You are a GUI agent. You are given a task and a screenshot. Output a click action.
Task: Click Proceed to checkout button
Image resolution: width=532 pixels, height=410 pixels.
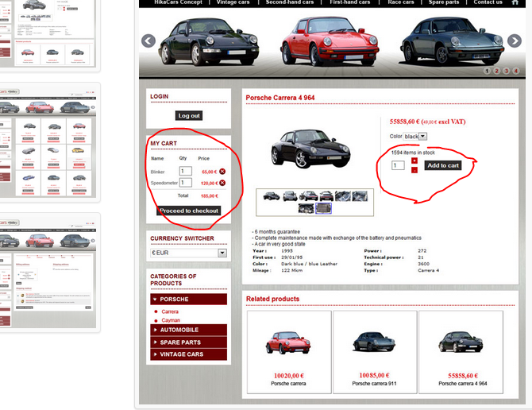pos(189,211)
